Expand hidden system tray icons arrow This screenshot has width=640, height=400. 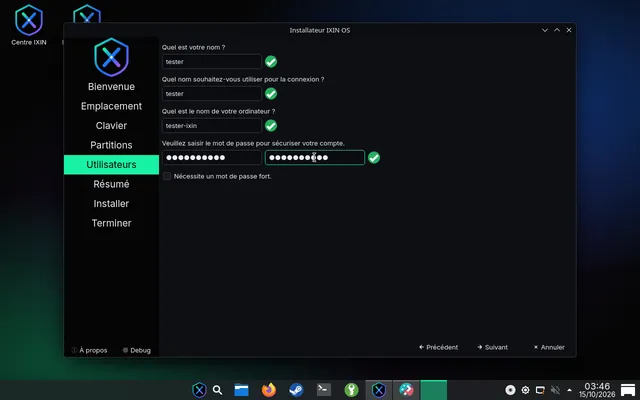[x=569, y=390]
